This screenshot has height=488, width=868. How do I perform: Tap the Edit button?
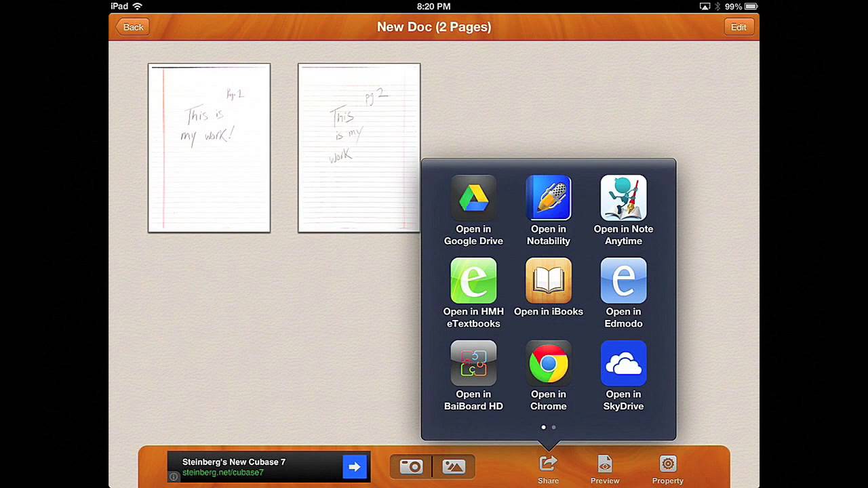738,27
